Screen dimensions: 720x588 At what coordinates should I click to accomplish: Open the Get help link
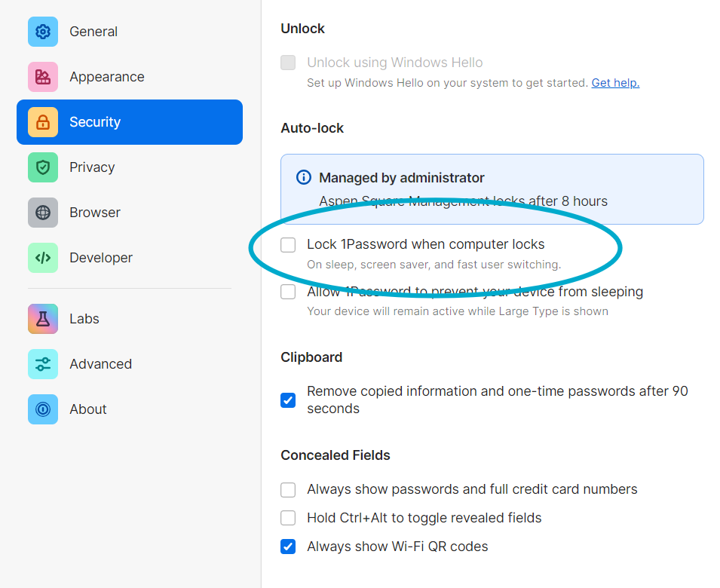[615, 83]
